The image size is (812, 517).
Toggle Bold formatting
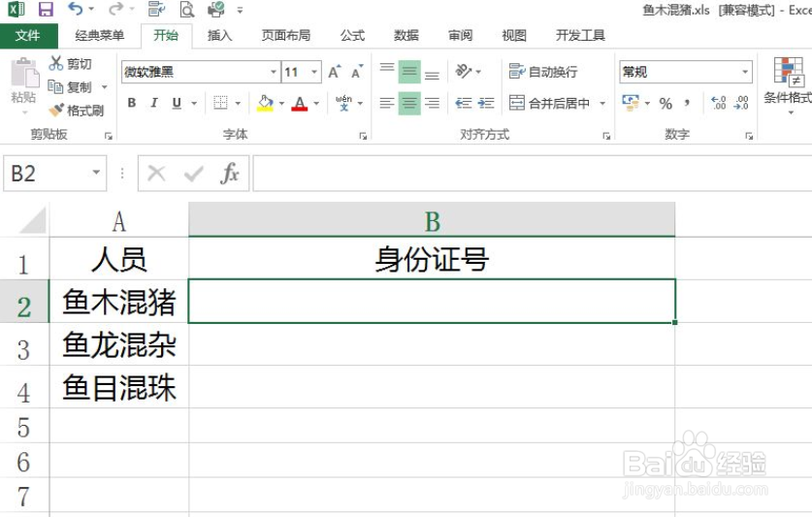pyautogui.click(x=132, y=103)
